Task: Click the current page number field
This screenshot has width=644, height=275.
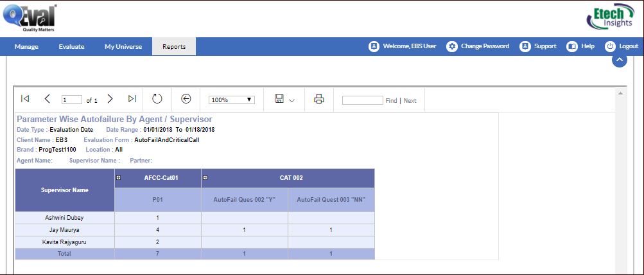Action: [x=72, y=100]
